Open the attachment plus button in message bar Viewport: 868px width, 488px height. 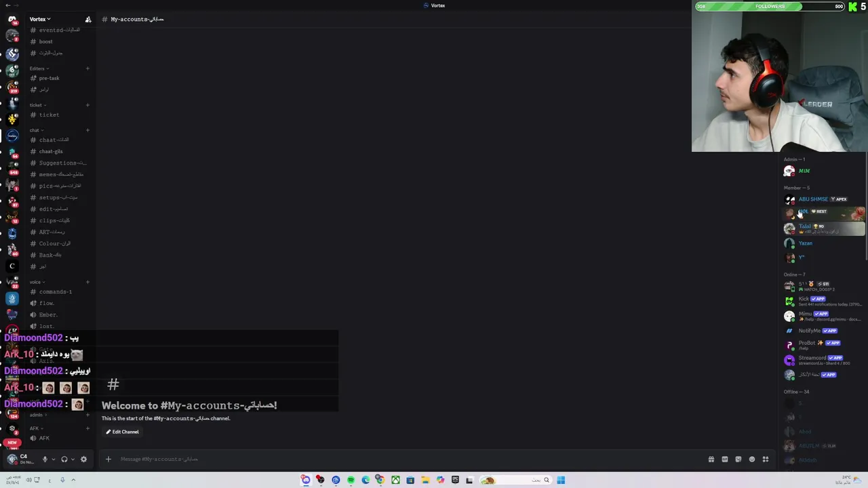click(108, 459)
